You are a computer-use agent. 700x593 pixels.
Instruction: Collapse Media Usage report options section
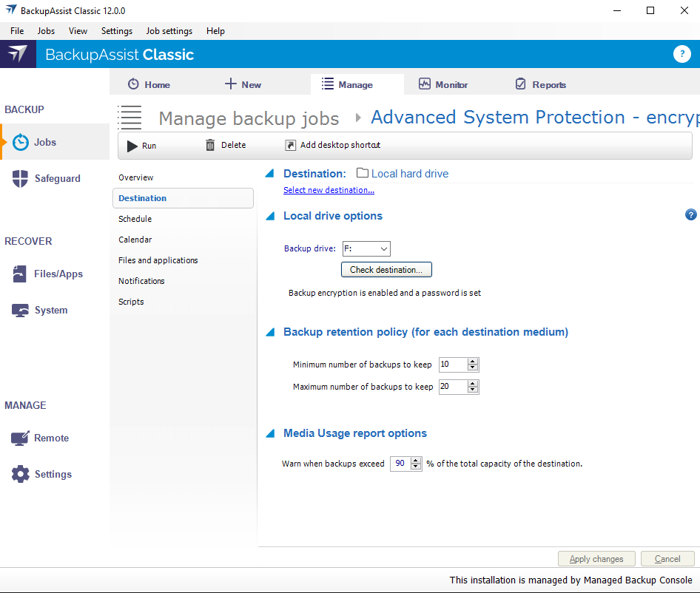pyautogui.click(x=270, y=433)
